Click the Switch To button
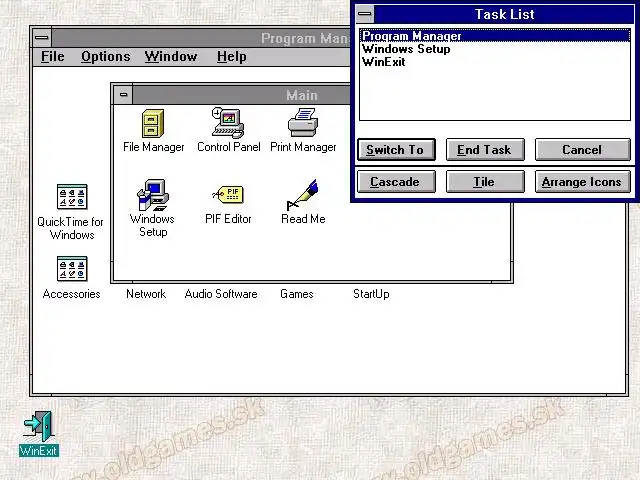The width and height of the screenshot is (640, 480). [x=396, y=150]
